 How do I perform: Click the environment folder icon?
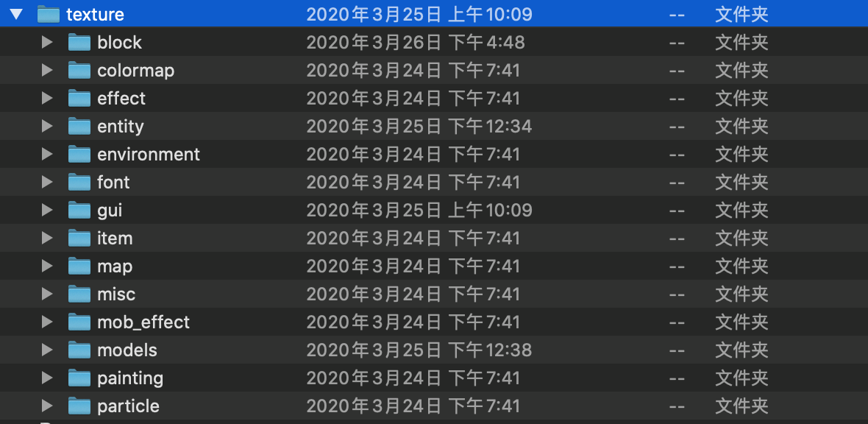79,154
